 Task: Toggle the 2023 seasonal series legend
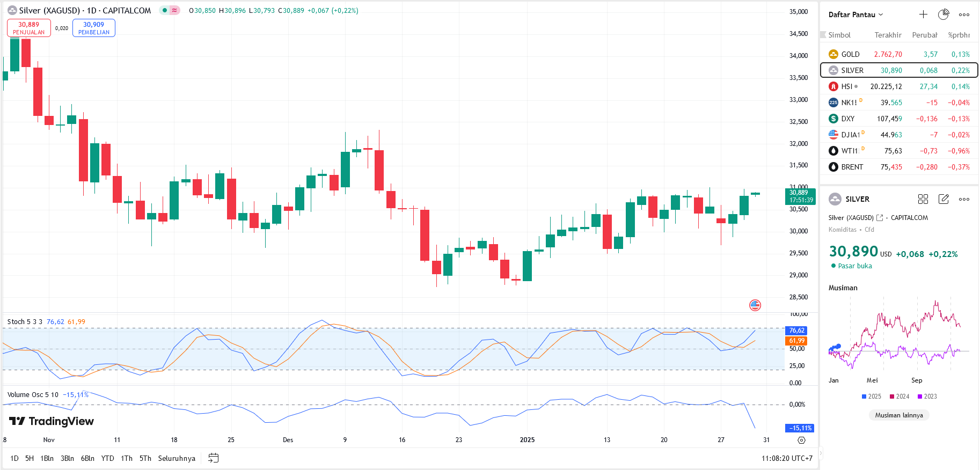click(x=927, y=396)
